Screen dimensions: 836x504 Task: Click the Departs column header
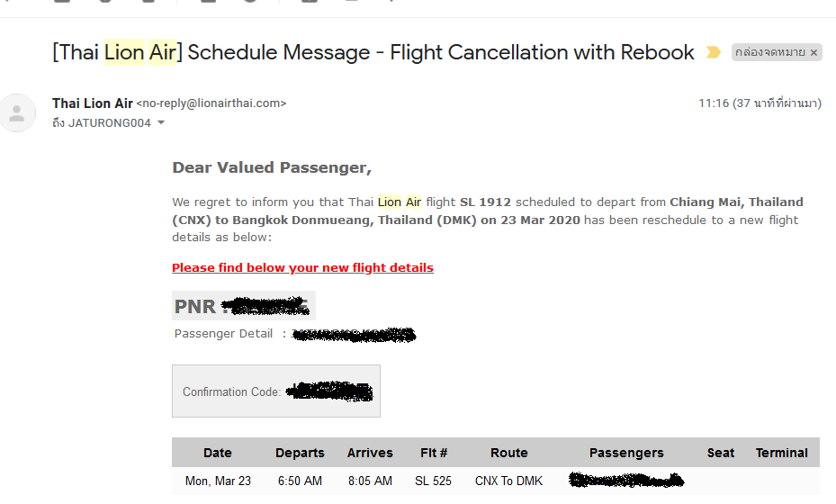(300, 453)
